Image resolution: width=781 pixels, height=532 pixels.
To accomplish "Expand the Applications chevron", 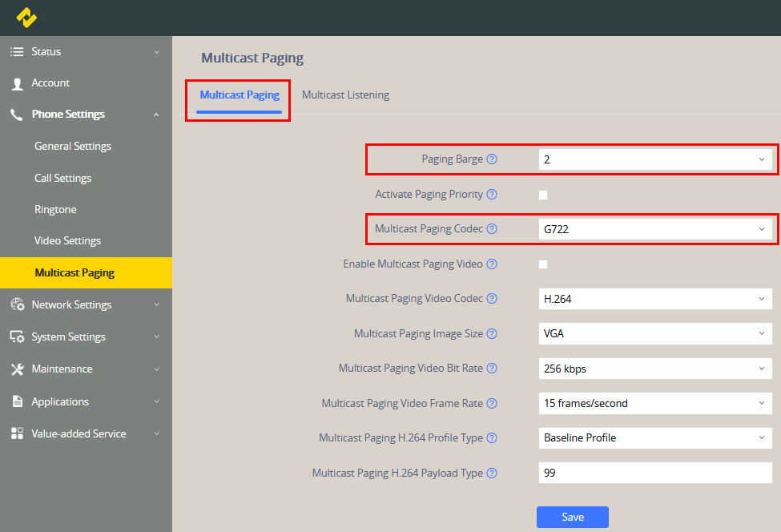I will [x=156, y=401].
